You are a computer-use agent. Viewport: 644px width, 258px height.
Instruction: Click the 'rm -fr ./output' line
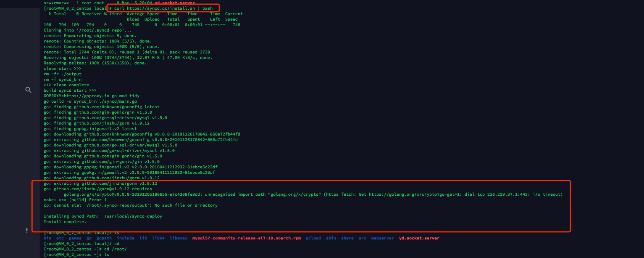coord(63,74)
